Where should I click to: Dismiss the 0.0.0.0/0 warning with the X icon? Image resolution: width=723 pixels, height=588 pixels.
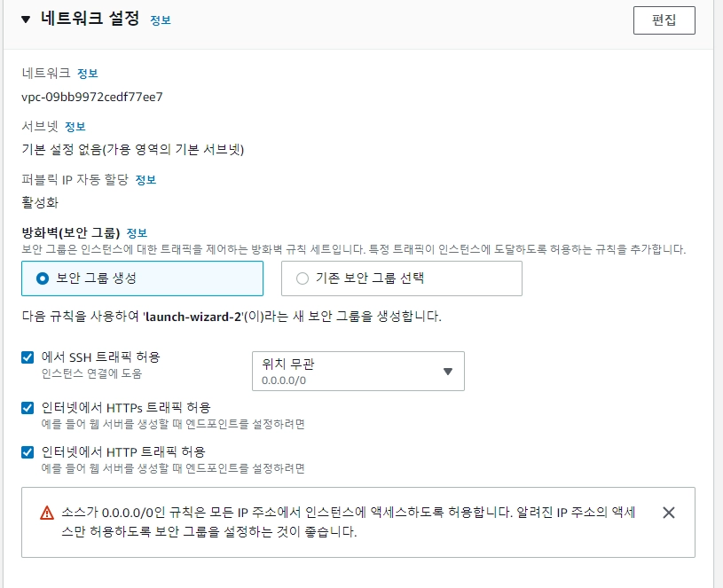click(669, 513)
